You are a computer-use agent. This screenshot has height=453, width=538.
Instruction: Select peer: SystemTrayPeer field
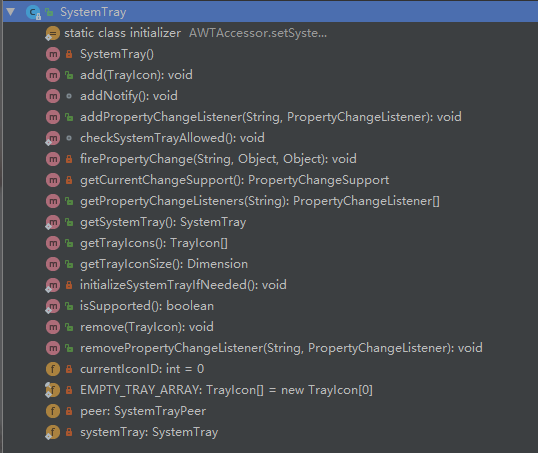(x=143, y=411)
